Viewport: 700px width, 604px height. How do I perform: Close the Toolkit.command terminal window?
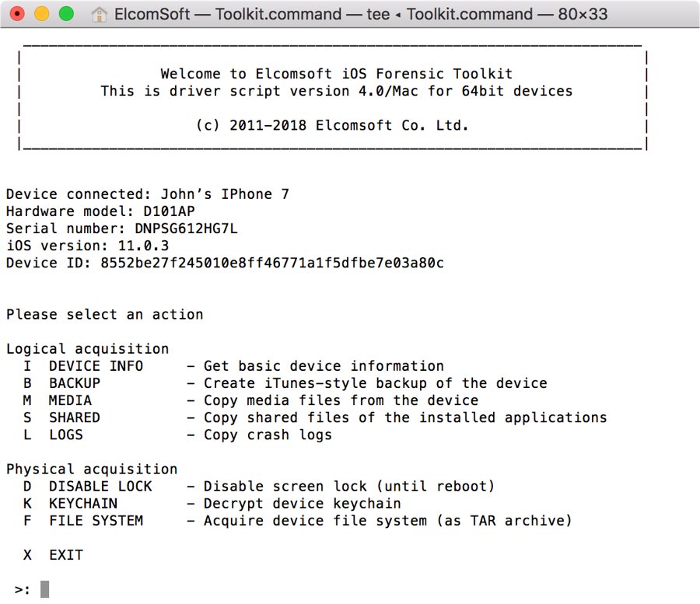[x=17, y=14]
